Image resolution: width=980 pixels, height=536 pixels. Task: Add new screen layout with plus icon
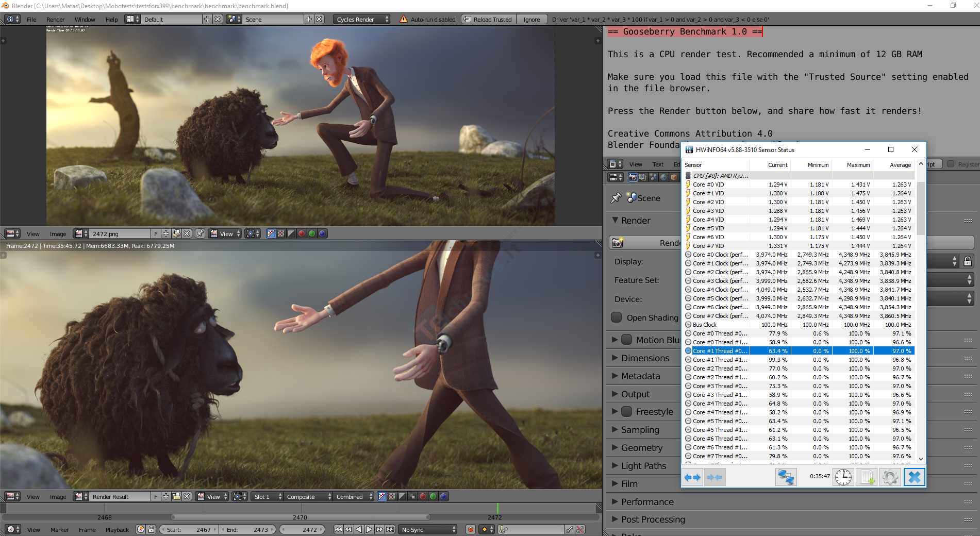(207, 19)
